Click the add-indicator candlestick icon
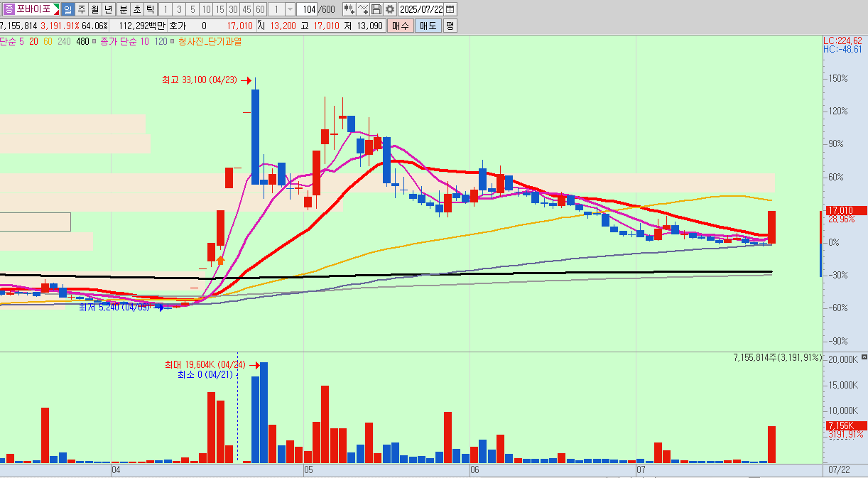Viewport: 868px width, 478px height. [349, 9]
